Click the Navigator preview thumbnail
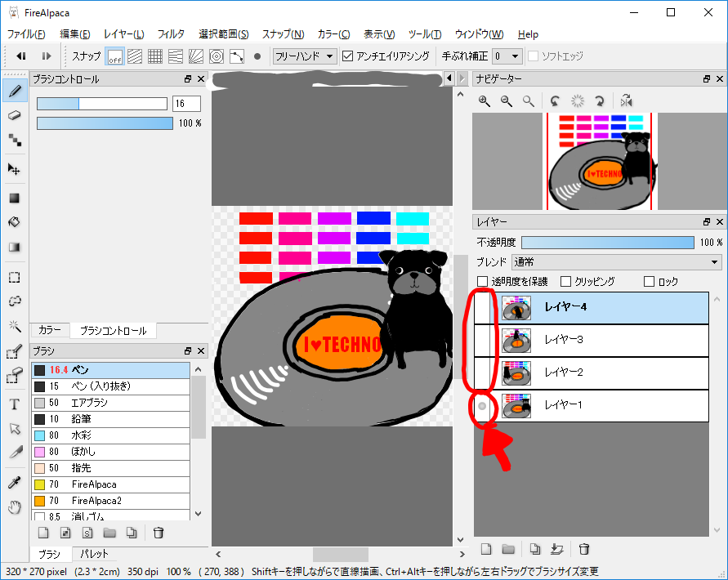This screenshot has height=580, width=728. tap(600, 161)
